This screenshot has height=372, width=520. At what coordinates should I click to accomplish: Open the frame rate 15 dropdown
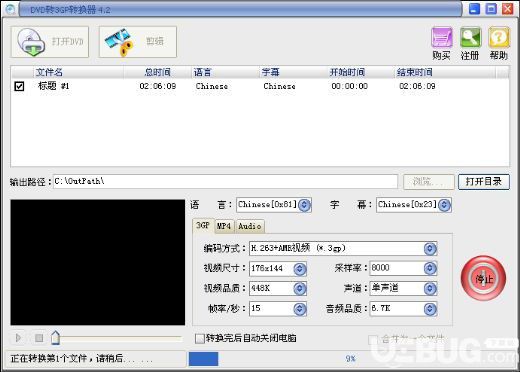(300, 309)
